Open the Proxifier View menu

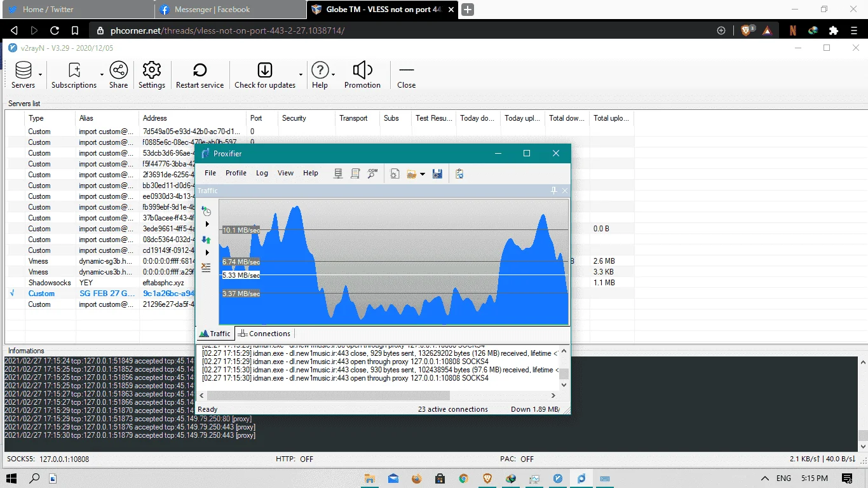pyautogui.click(x=286, y=173)
